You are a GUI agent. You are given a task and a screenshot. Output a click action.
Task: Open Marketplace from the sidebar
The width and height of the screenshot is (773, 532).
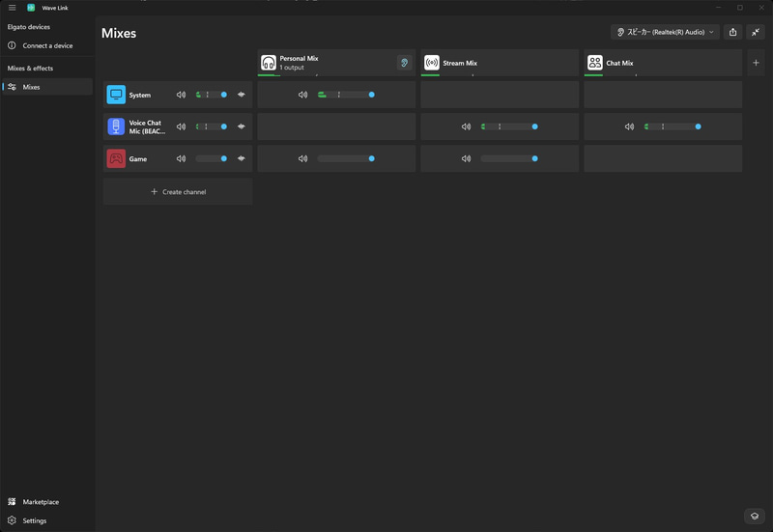47,501
